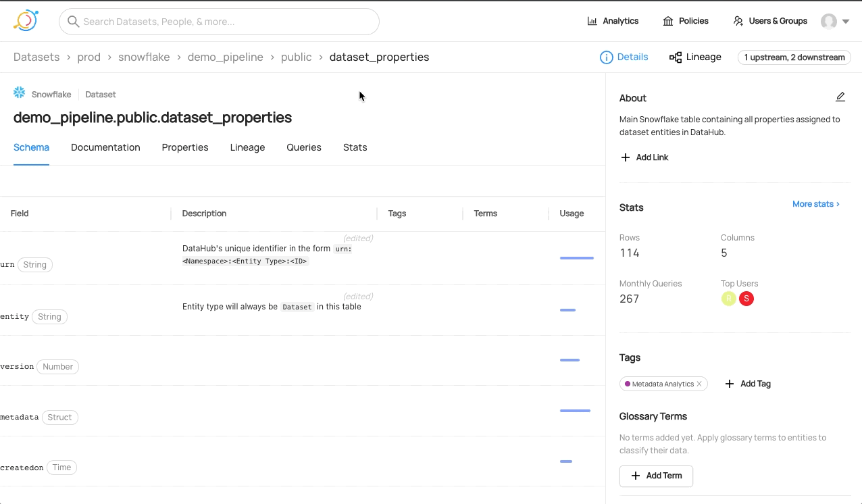Switch to the Documentation tab
Viewport: 862px width, 504px height.
point(105,147)
